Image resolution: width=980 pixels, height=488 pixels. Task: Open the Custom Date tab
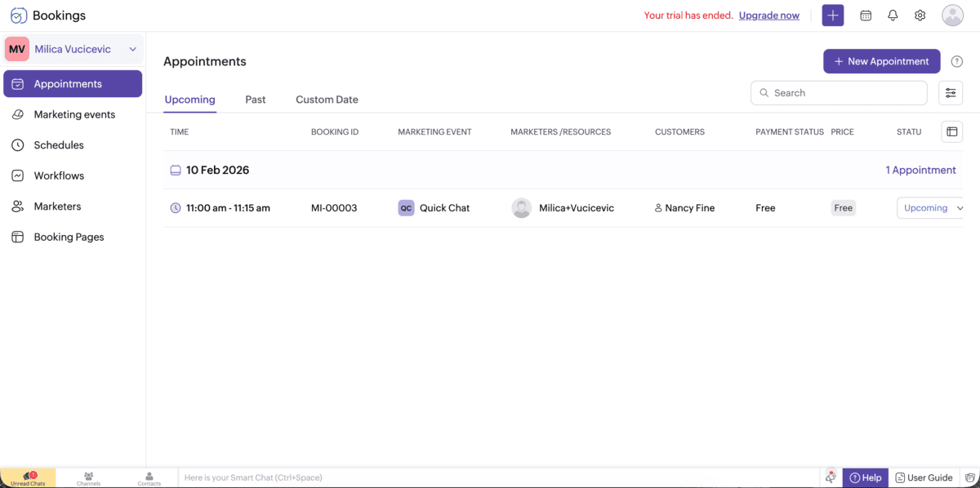pyautogui.click(x=327, y=99)
